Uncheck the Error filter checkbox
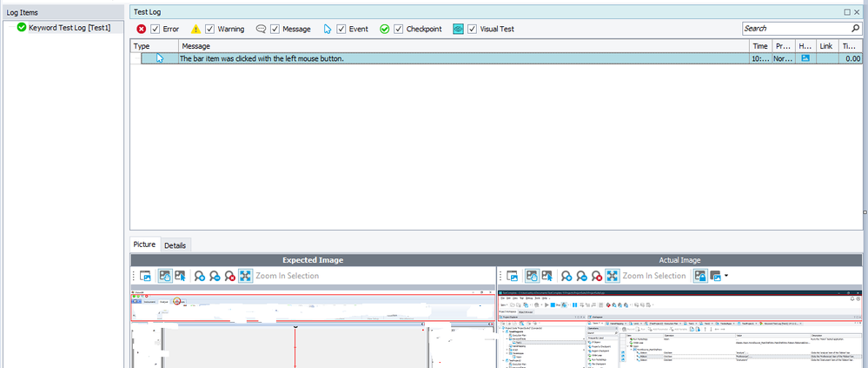868x368 pixels. coord(156,29)
